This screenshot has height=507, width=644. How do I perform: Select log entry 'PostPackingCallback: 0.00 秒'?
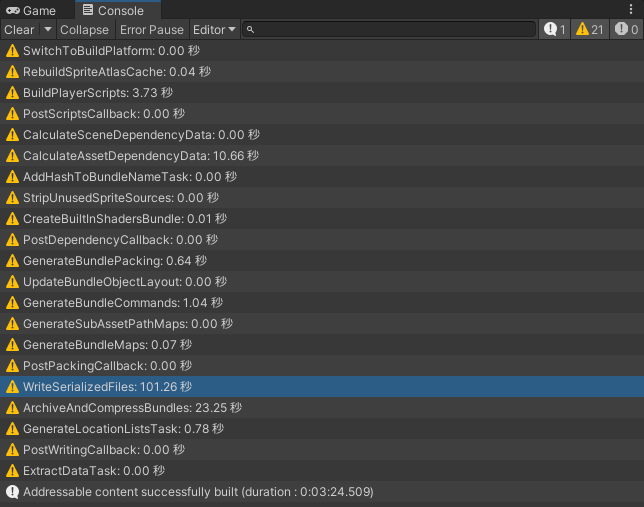pos(322,366)
